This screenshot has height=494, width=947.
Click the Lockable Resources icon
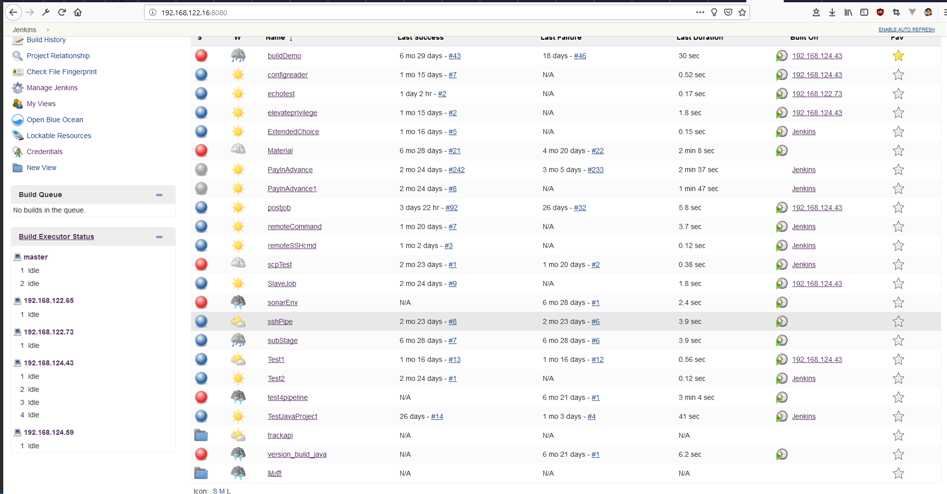point(18,136)
